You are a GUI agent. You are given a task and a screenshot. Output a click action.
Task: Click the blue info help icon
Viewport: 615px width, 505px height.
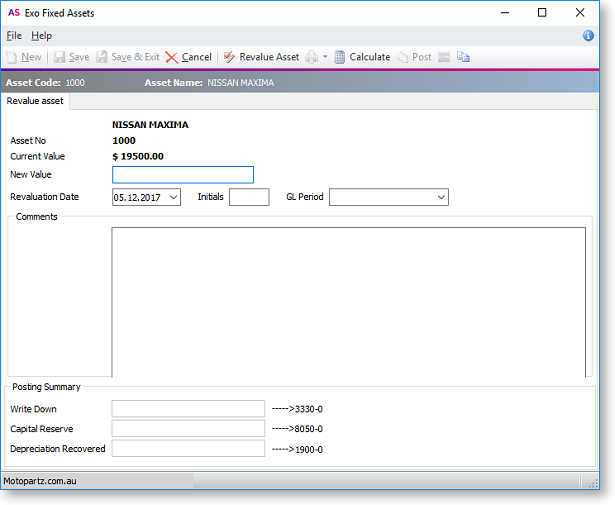coord(589,35)
